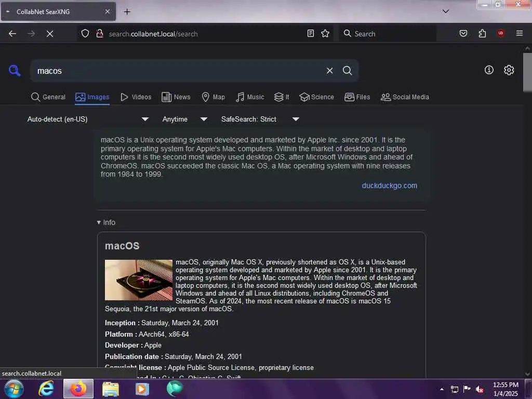The image size is (532, 399).
Task: Click the Publication date row
Action: (174, 356)
